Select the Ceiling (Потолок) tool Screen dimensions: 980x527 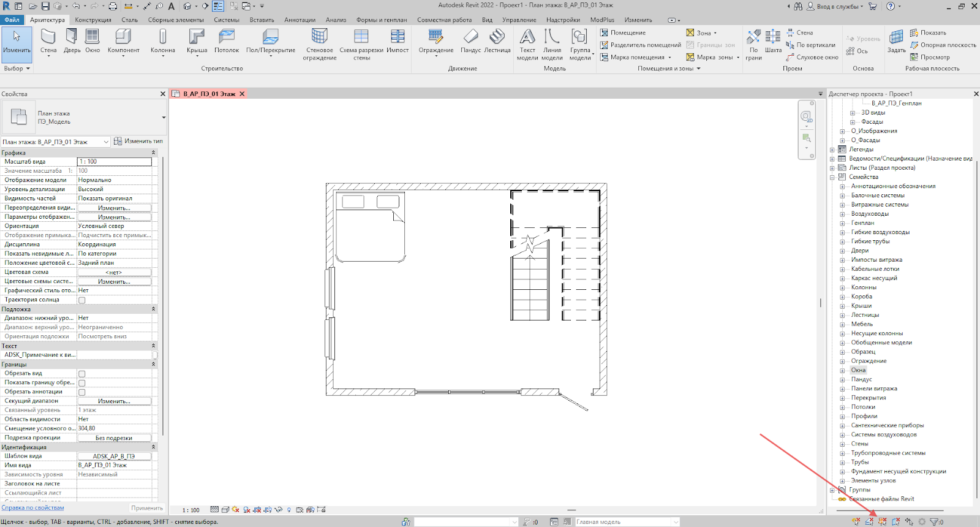(x=227, y=42)
